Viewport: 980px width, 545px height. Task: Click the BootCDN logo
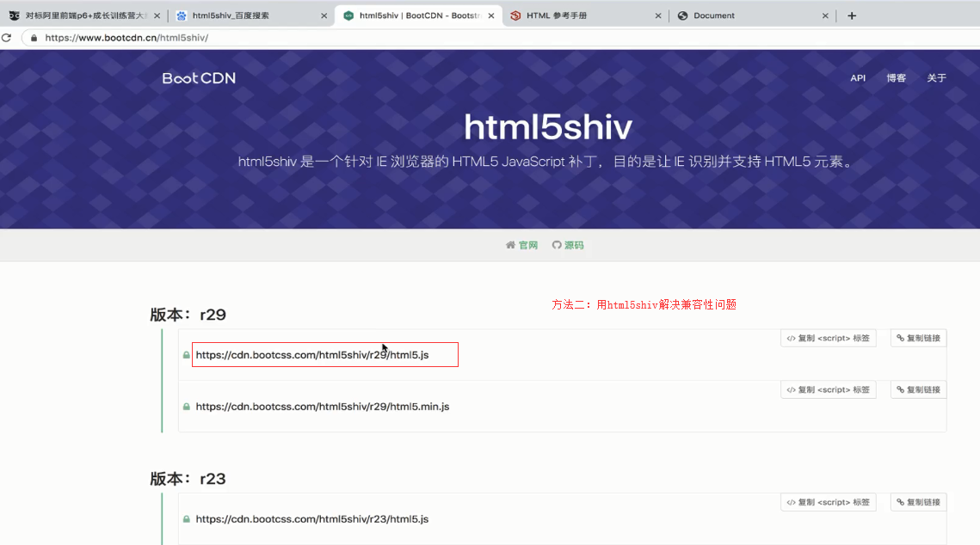pyautogui.click(x=199, y=78)
